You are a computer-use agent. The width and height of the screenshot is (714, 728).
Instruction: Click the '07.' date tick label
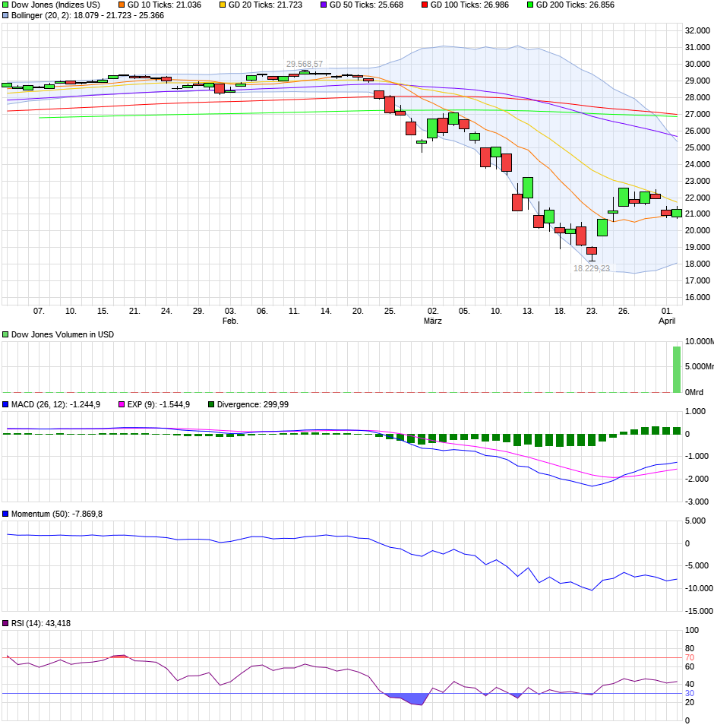click(x=39, y=311)
